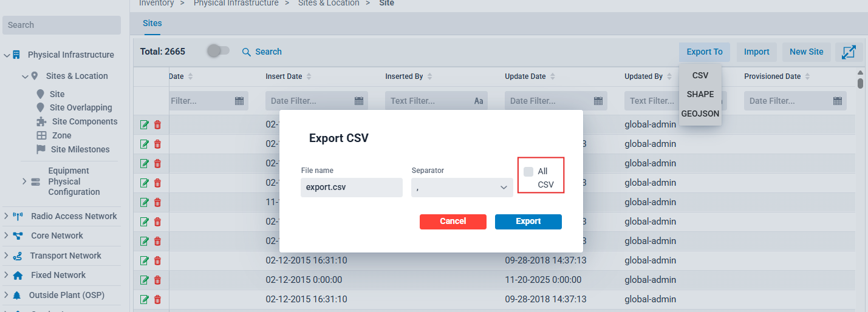Open the Separator dropdown

click(x=462, y=188)
